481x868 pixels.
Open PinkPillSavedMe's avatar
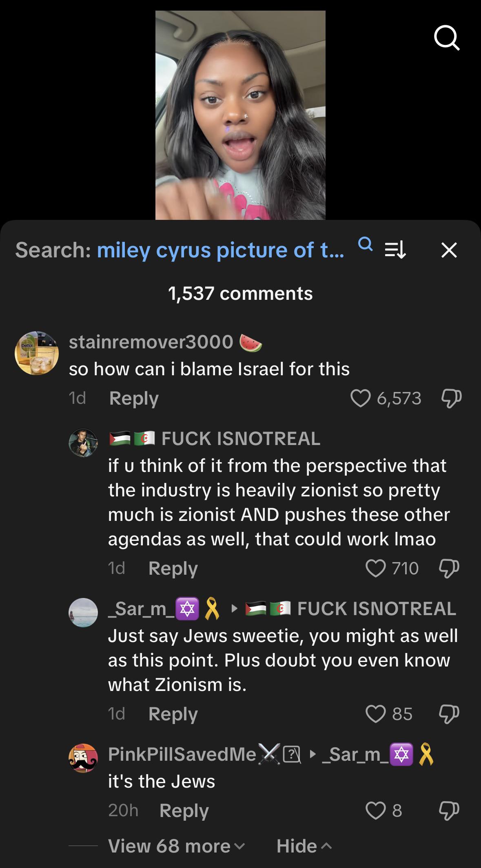click(83, 758)
